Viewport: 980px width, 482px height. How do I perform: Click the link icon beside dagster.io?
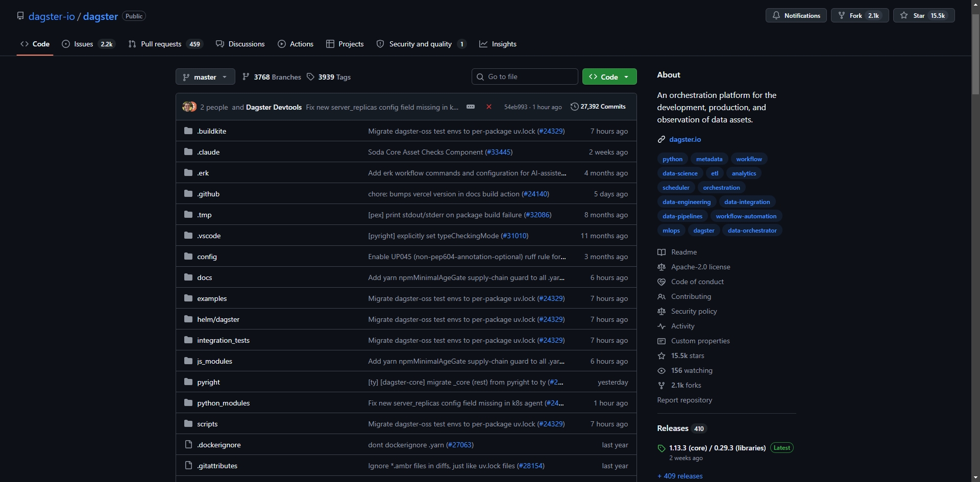pos(661,139)
